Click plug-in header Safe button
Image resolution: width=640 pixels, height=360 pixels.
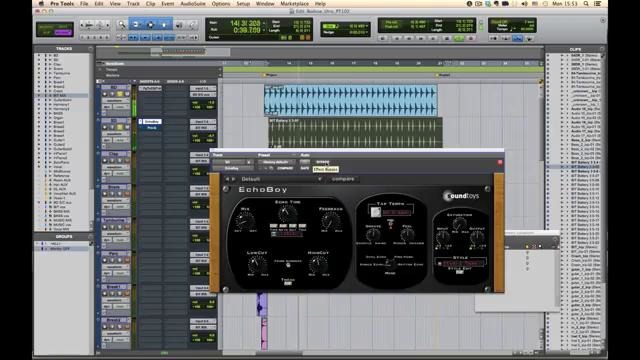coord(304,168)
